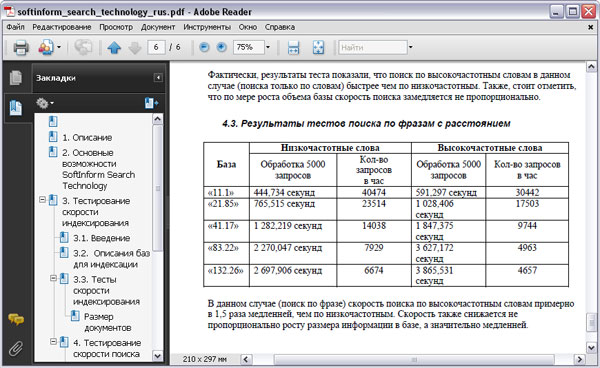The image size is (600, 368).
Task: Zoom in with the plus button
Action: tap(221, 47)
